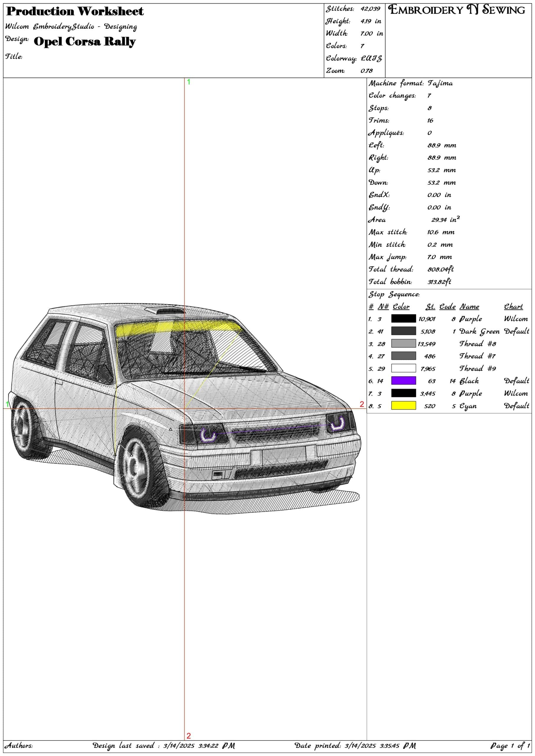535x756 pixels.
Task: Click the 'Color changes:' label
Action: [392, 95]
